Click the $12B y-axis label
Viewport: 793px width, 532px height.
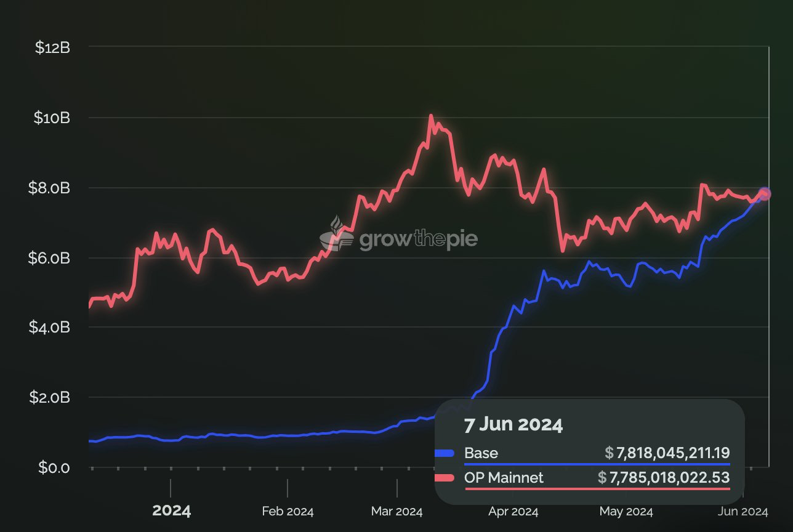point(53,47)
